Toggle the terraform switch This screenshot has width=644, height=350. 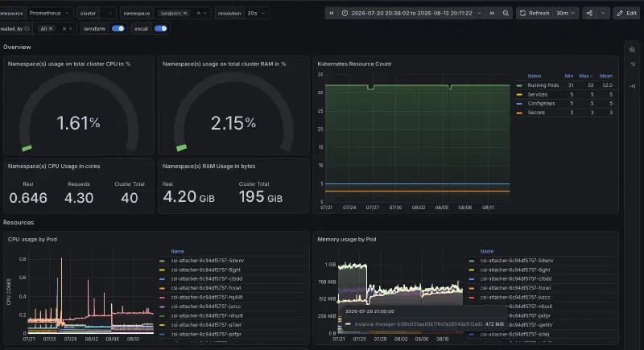[x=118, y=28]
